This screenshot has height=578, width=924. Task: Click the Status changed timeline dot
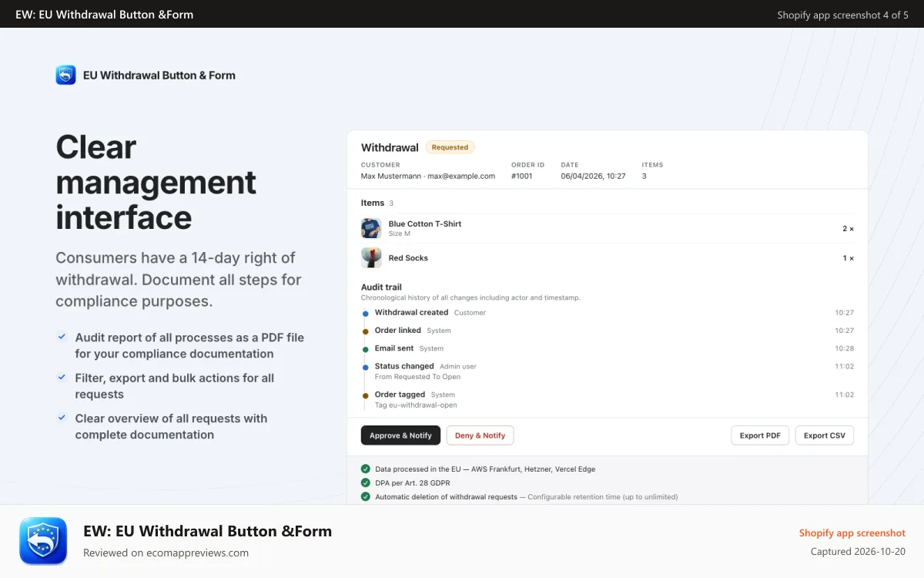tap(365, 367)
